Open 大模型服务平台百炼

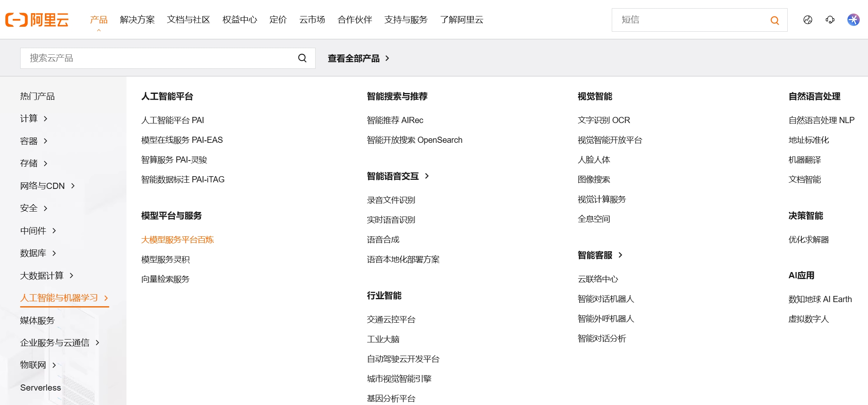coord(178,240)
